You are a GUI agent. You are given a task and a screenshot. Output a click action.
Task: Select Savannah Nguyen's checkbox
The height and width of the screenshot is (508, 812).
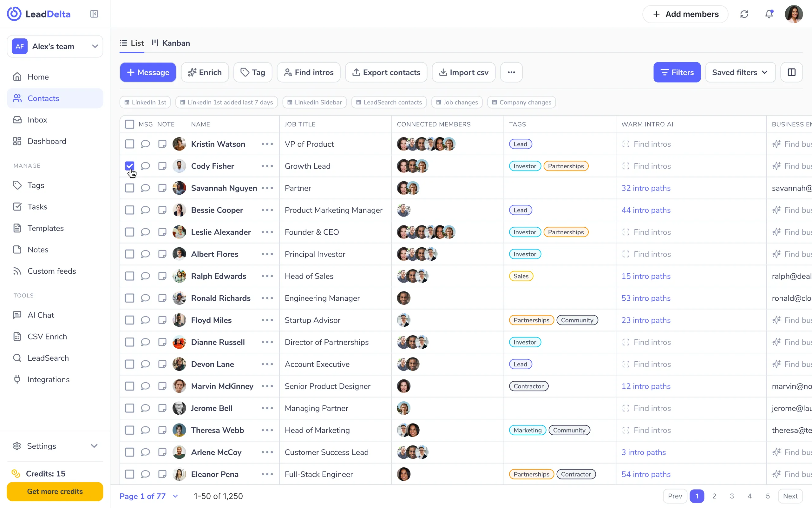coord(129,188)
